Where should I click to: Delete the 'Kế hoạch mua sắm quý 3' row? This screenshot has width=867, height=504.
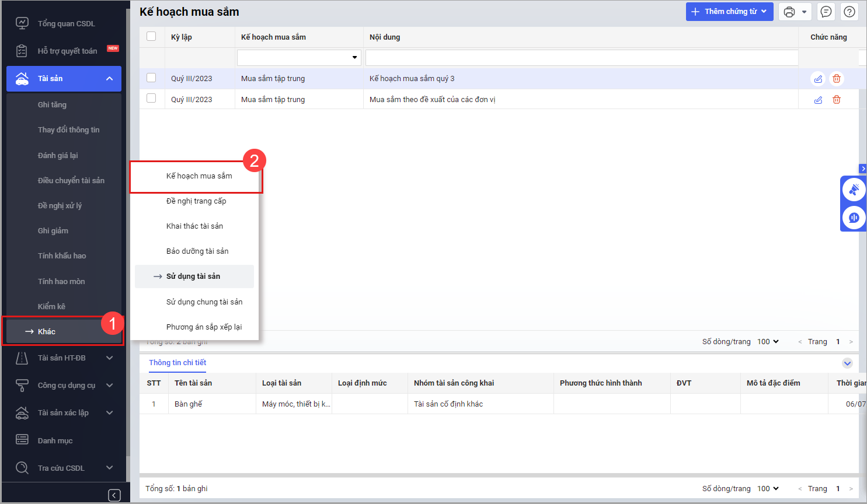point(837,79)
